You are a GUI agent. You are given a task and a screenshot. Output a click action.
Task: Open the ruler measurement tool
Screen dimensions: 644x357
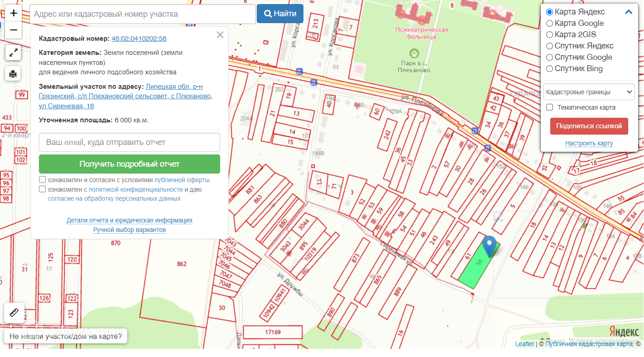point(13,313)
